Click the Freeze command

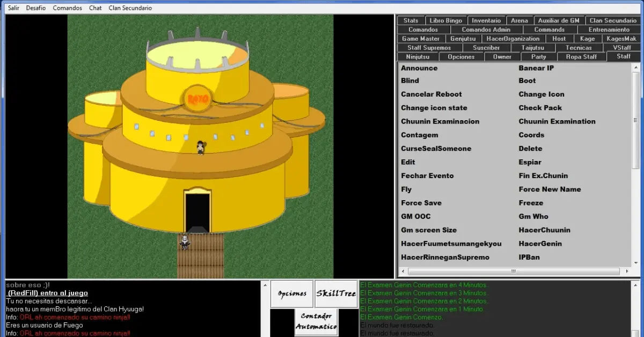click(531, 203)
